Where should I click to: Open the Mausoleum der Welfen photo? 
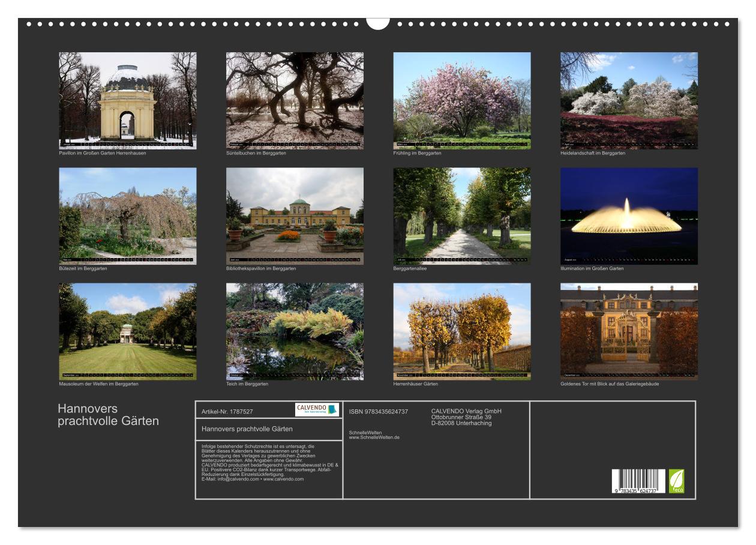(128, 331)
